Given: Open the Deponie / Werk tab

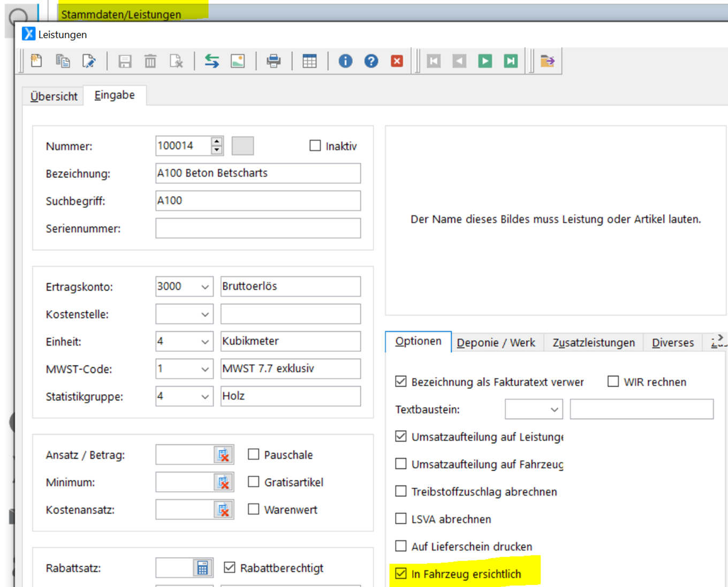Looking at the screenshot, I should point(496,343).
